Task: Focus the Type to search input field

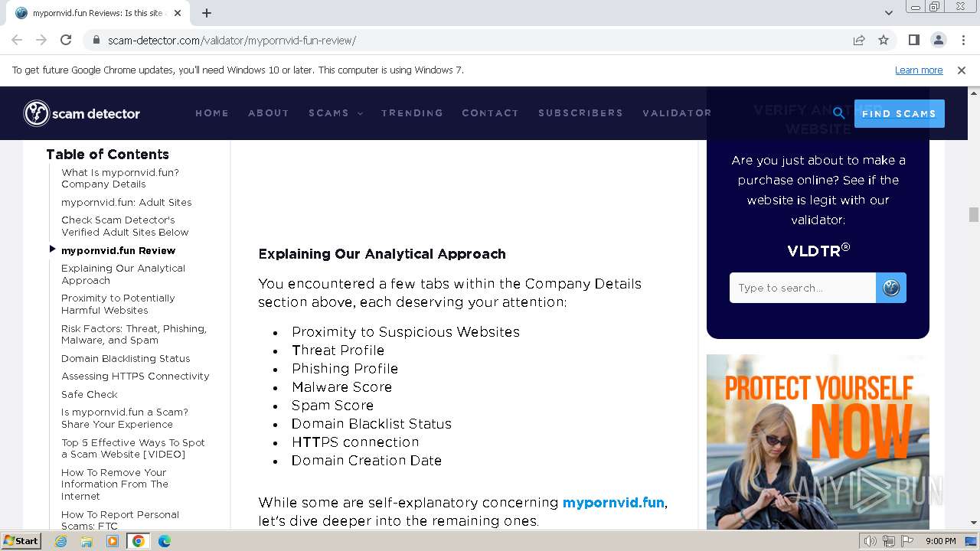Action: point(802,288)
